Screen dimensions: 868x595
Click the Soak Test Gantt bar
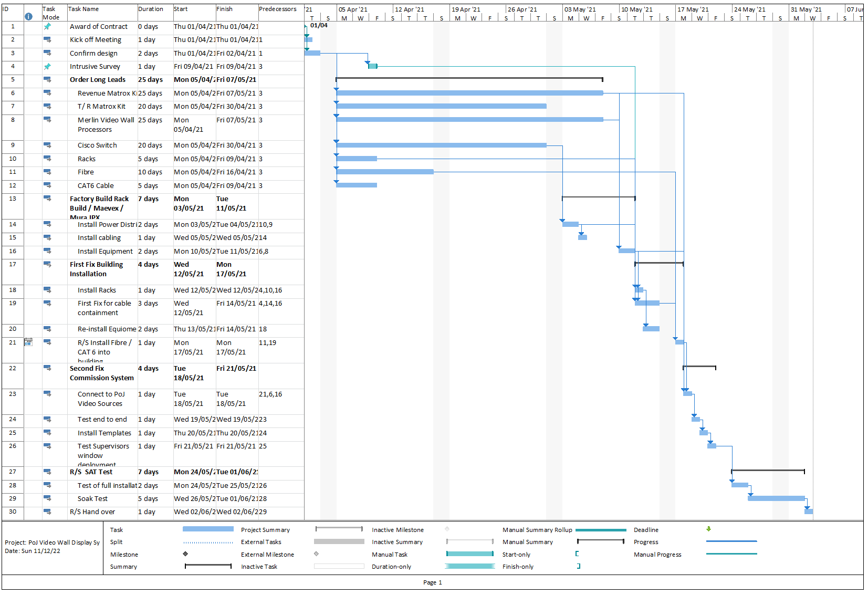pos(776,498)
